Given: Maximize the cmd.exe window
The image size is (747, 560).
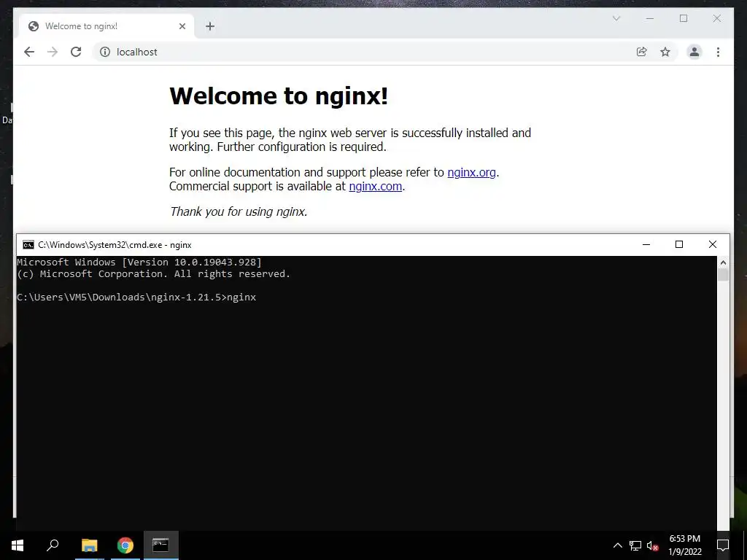Looking at the screenshot, I should 679,244.
